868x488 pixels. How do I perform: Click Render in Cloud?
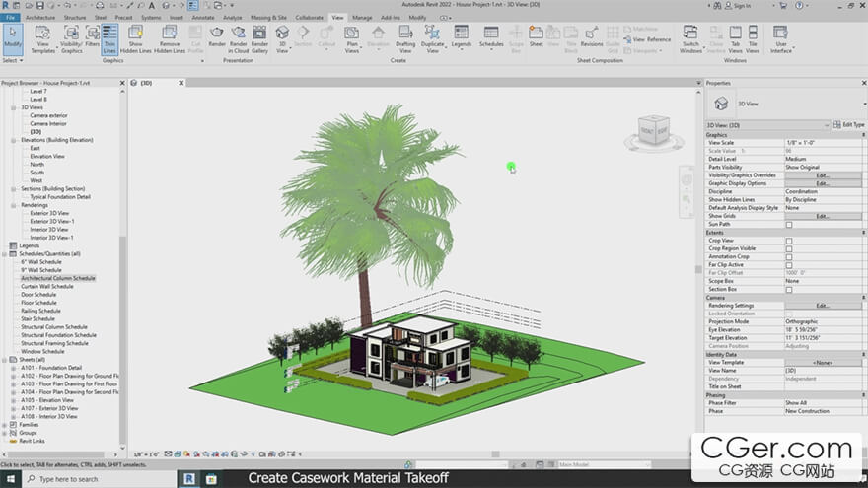(238, 38)
